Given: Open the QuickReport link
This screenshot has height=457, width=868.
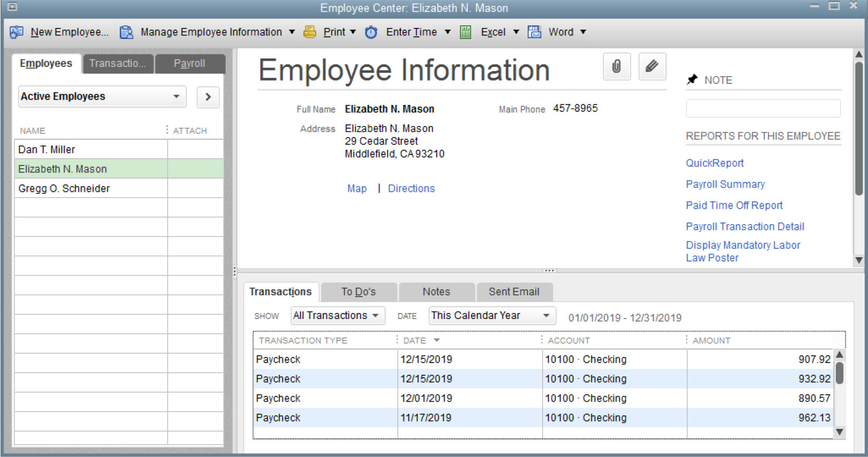Looking at the screenshot, I should pyautogui.click(x=715, y=163).
